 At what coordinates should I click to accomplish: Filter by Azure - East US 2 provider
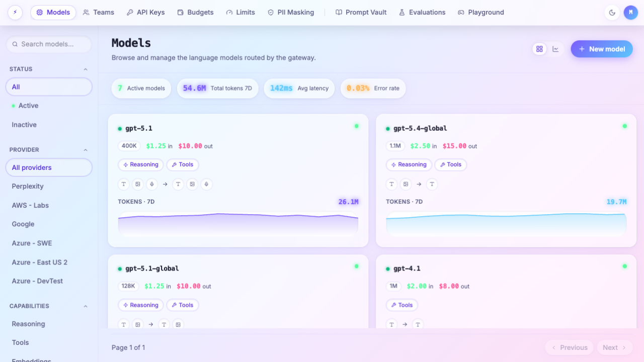click(x=49, y=262)
